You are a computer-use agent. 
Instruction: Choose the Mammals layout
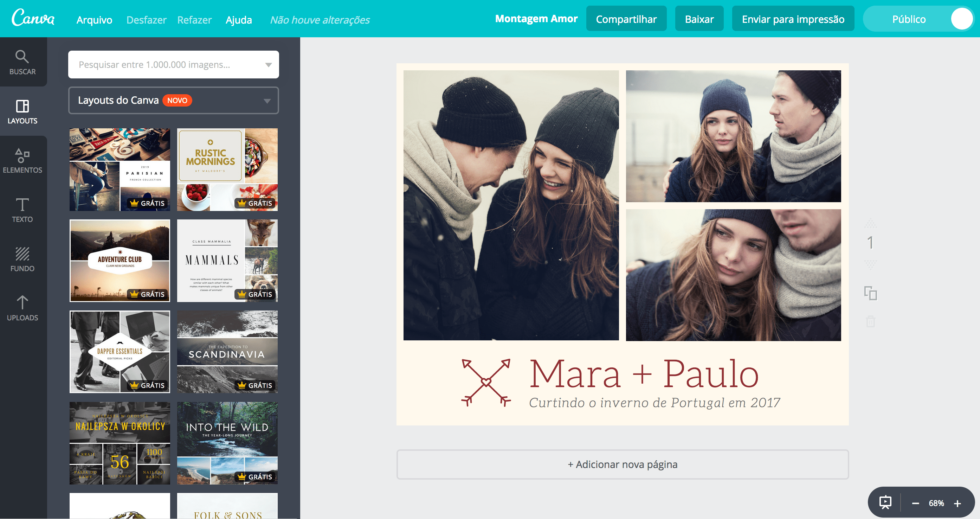(x=227, y=261)
